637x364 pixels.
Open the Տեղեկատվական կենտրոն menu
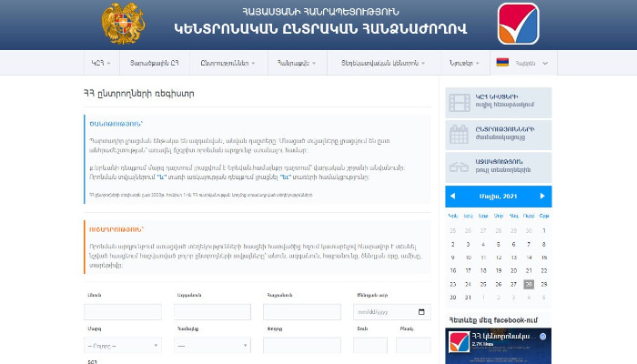(383, 63)
